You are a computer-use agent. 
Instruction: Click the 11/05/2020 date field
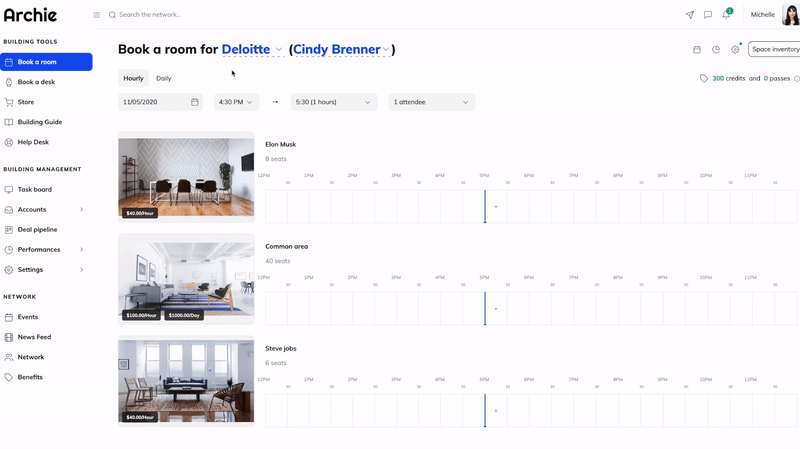(x=160, y=102)
